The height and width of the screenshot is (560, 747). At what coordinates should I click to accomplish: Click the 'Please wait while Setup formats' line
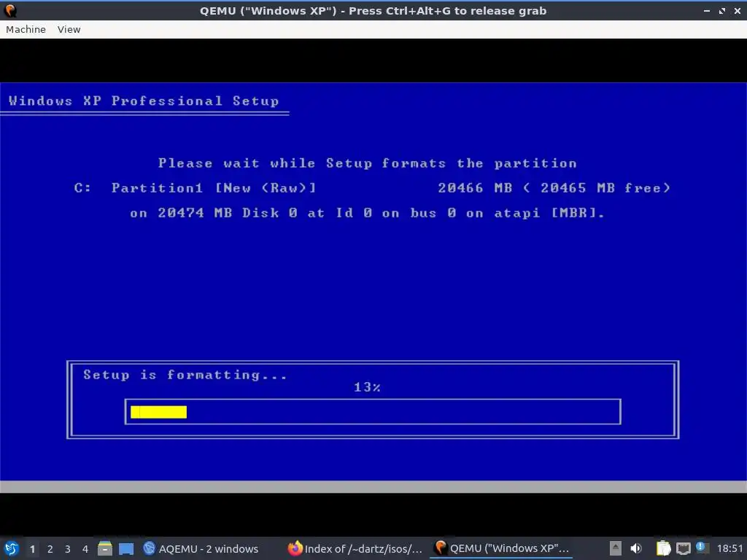pos(368,163)
